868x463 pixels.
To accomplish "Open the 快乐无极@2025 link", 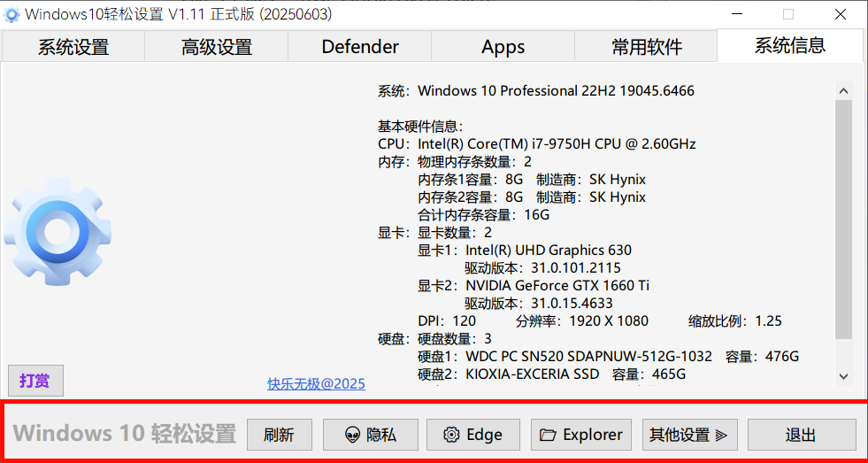I will pyautogui.click(x=316, y=383).
